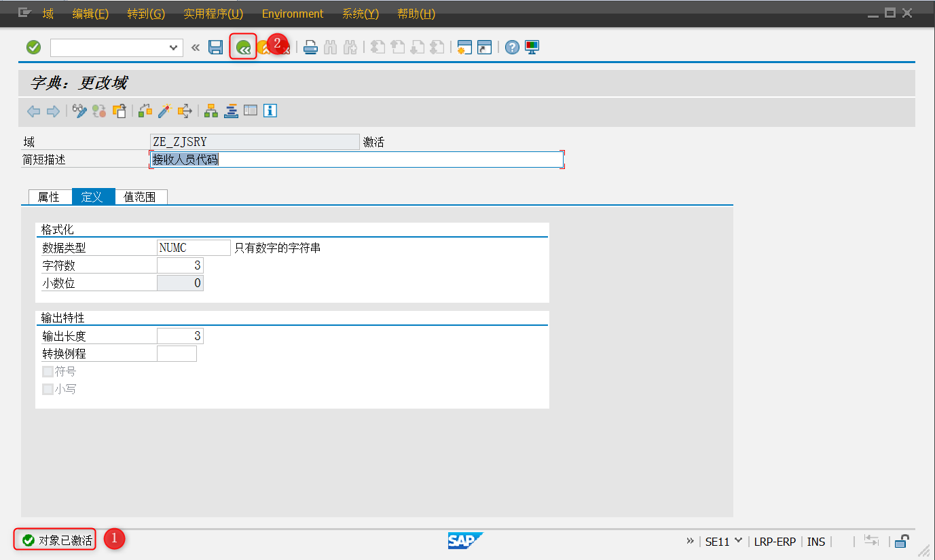Expand the command field dropdown
This screenshot has height=560, width=935.
[x=173, y=47]
